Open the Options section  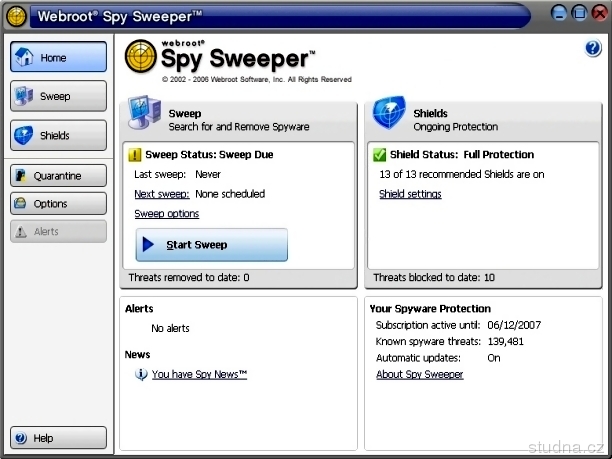tap(59, 203)
